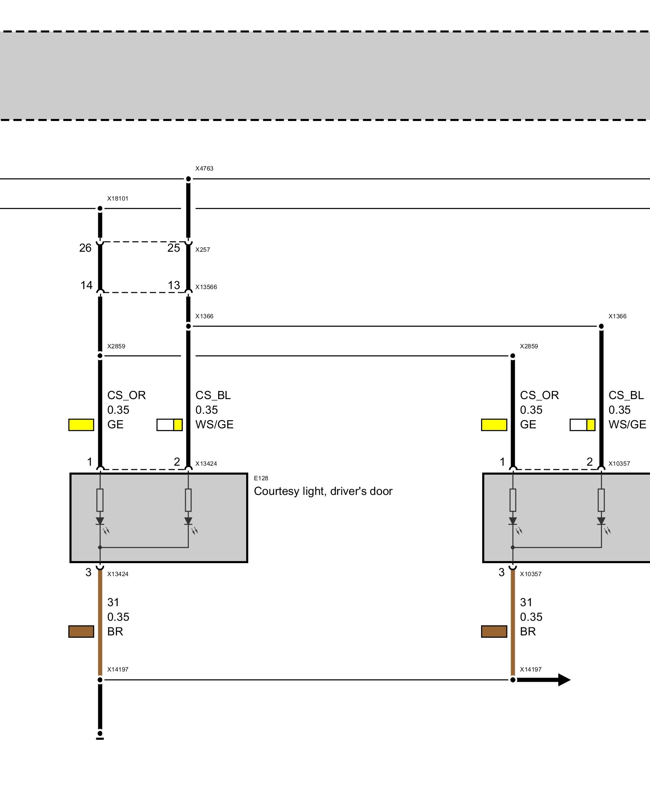Image resolution: width=650 pixels, height=812 pixels.
Task: Click the right X1366 splice label
Action: [617, 316]
